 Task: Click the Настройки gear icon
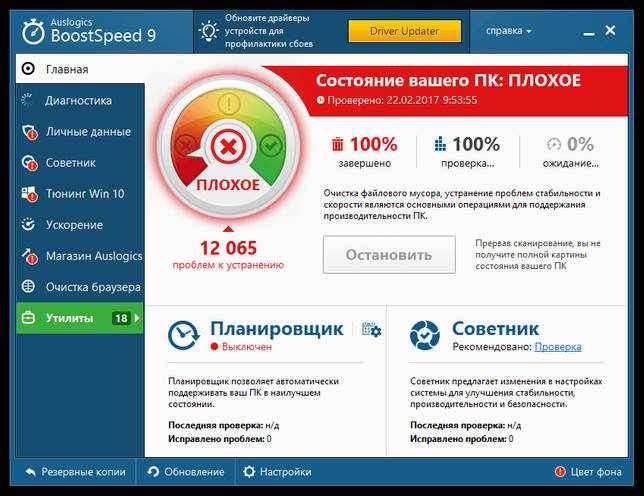point(249,472)
